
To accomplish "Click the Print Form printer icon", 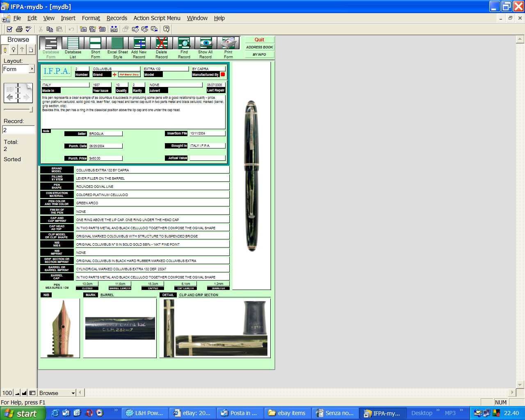I will 228,43.
